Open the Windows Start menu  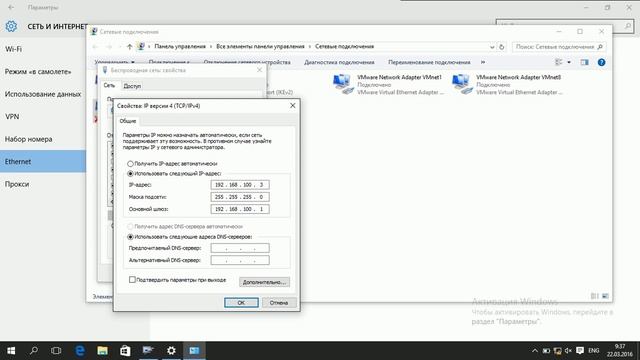(11, 351)
